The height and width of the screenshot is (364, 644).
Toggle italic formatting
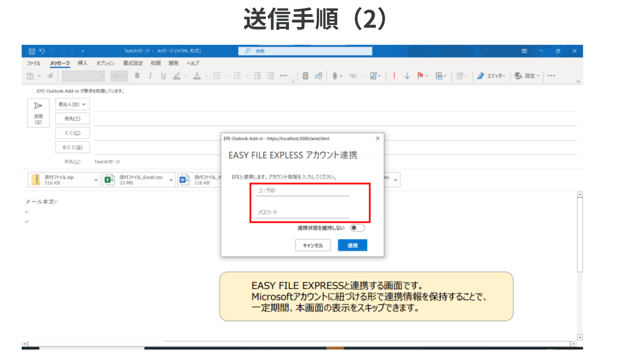150,76
